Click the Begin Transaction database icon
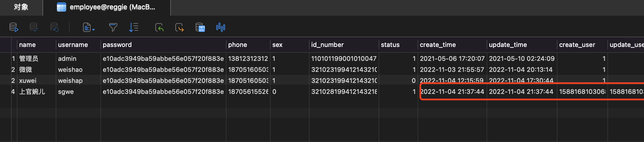Image resolution: width=644 pixels, height=142 pixels. point(14,27)
